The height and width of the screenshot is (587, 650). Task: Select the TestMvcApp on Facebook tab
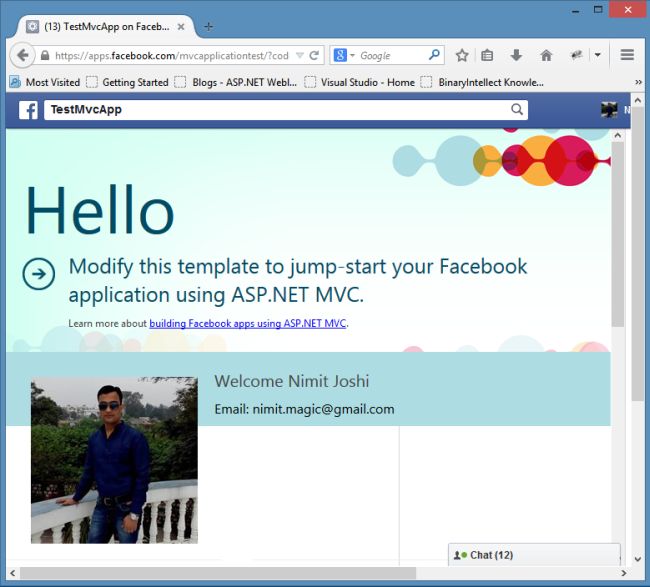[106, 27]
